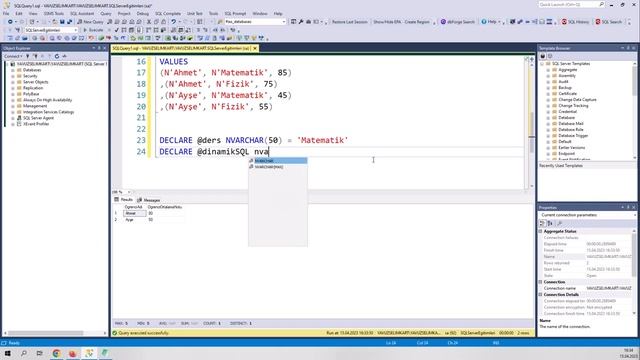
Task: Expand the Replication node
Action: [x=13, y=88]
